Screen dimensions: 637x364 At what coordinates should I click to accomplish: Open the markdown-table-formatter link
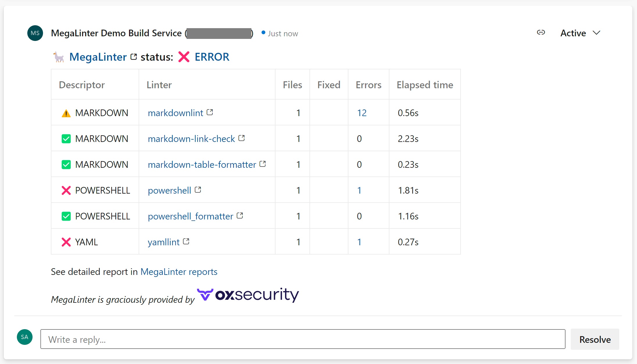pos(202,165)
